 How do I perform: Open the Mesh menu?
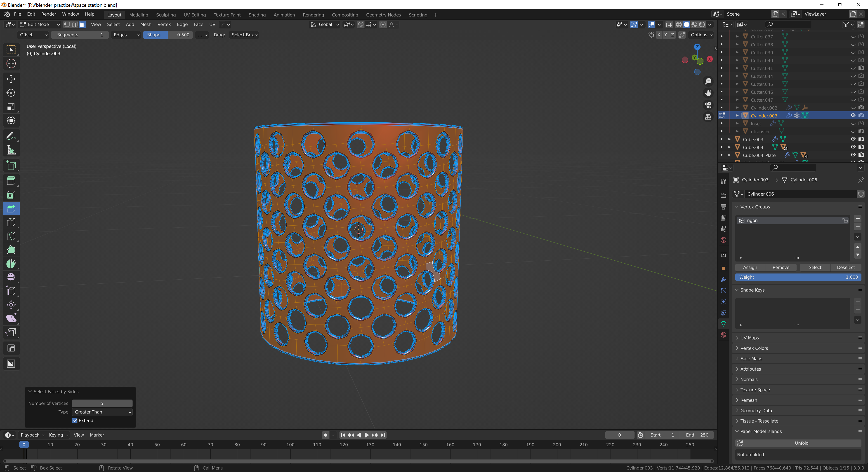pos(146,25)
